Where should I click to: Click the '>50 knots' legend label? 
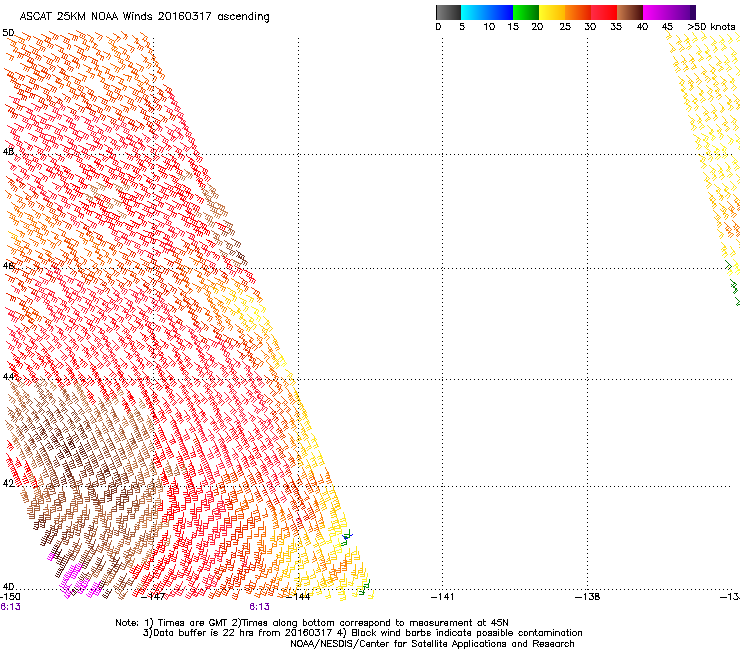(x=711, y=27)
